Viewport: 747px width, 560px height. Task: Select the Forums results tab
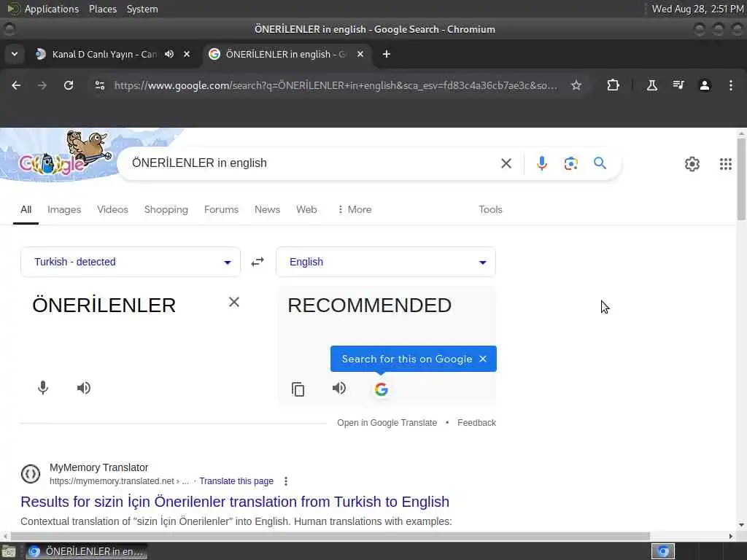(221, 209)
